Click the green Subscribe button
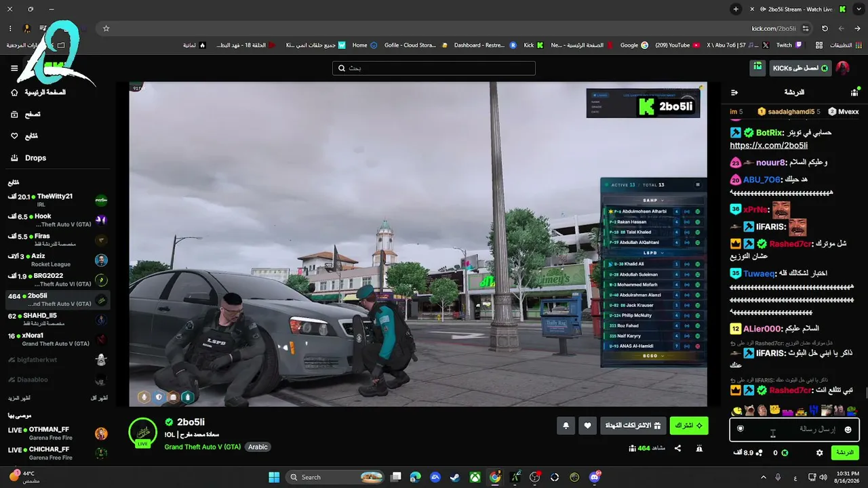This screenshot has width=868, height=488. 689,426
